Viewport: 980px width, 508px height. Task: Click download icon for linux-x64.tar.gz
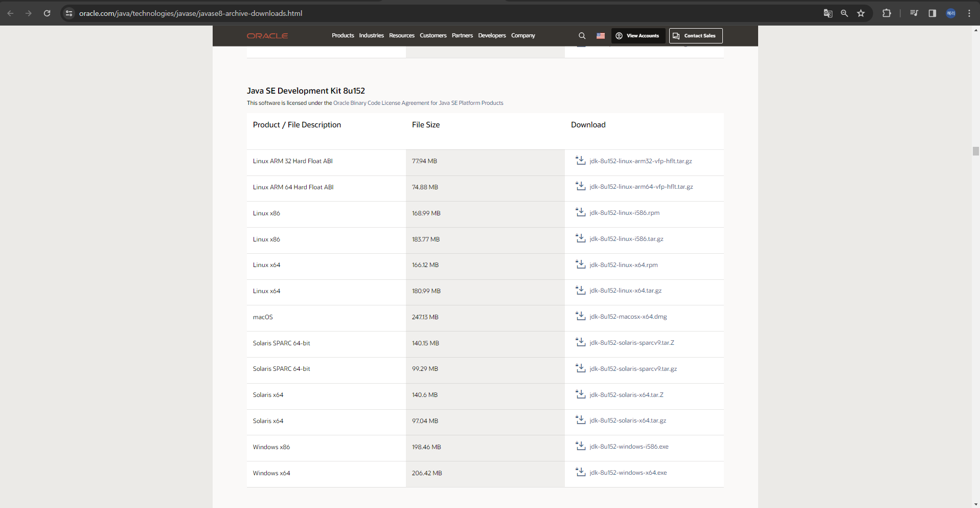coord(581,290)
